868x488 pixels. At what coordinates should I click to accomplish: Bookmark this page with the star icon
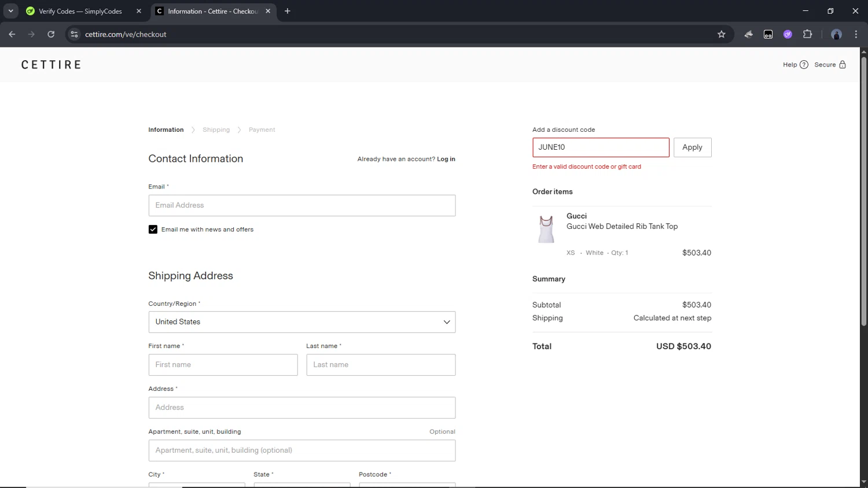(721, 34)
